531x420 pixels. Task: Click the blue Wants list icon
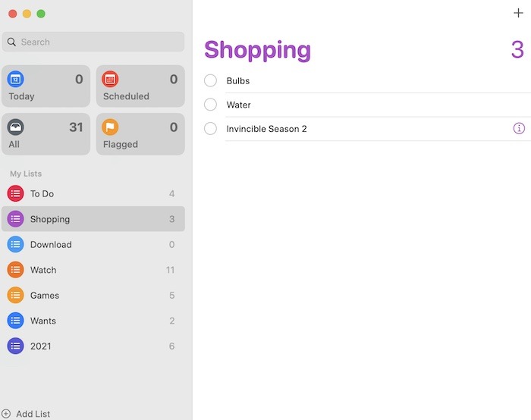pyautogui.click(x=15, y=321)
